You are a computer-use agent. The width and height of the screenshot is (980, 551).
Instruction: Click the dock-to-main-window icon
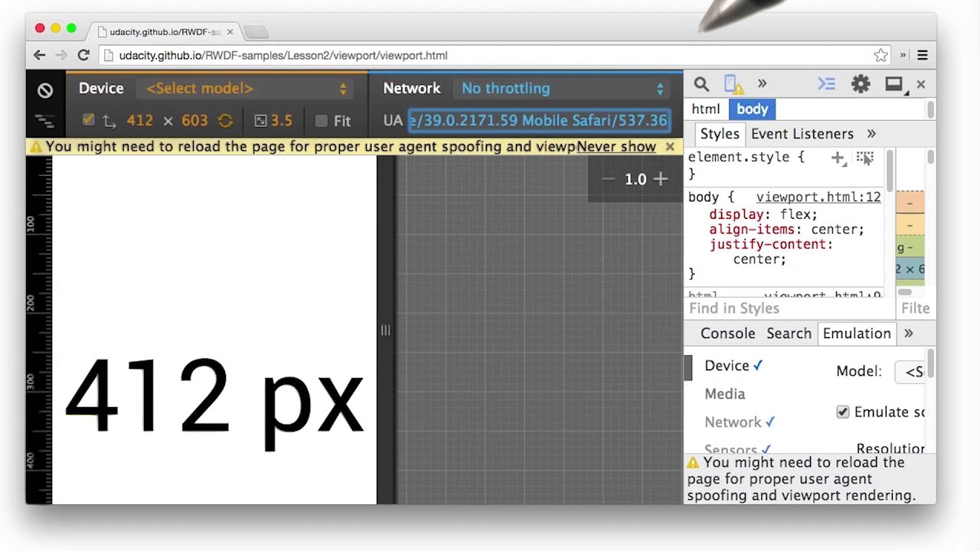pos(894,84)
